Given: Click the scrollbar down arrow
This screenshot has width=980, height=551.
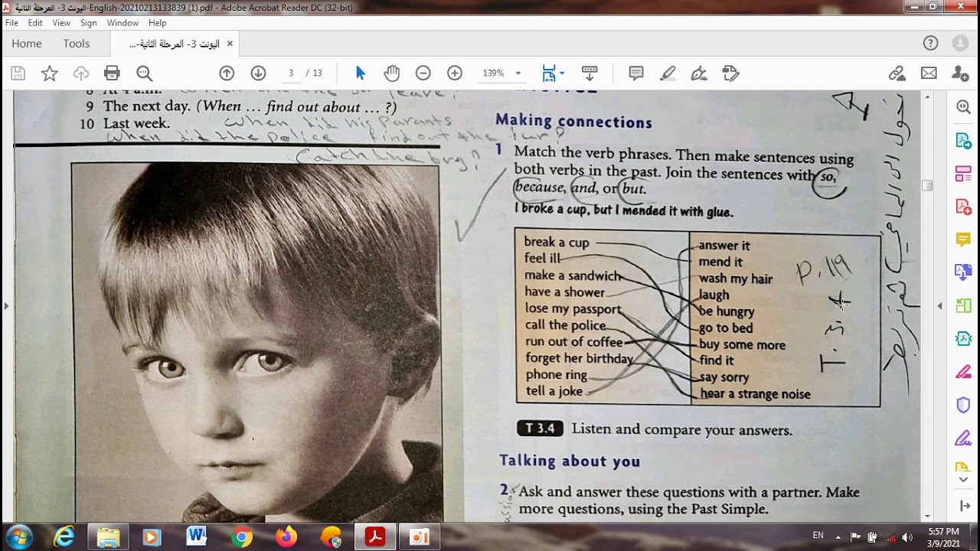Looking at the screenshot, I should pos(927,517).
